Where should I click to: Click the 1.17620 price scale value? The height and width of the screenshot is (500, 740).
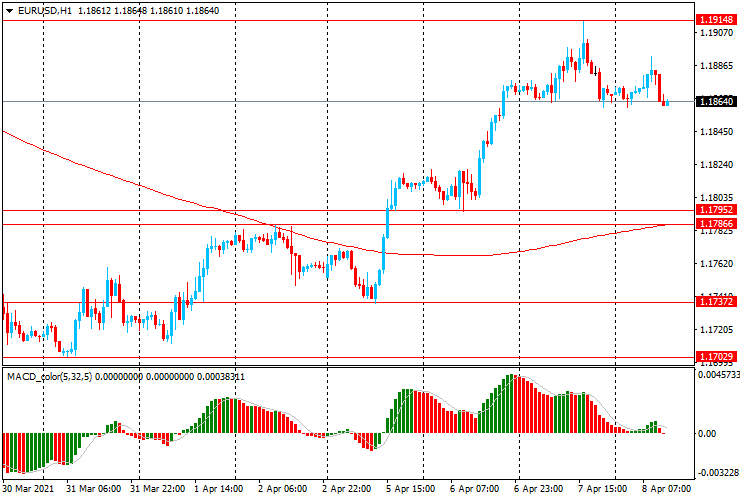coord(717,263)
